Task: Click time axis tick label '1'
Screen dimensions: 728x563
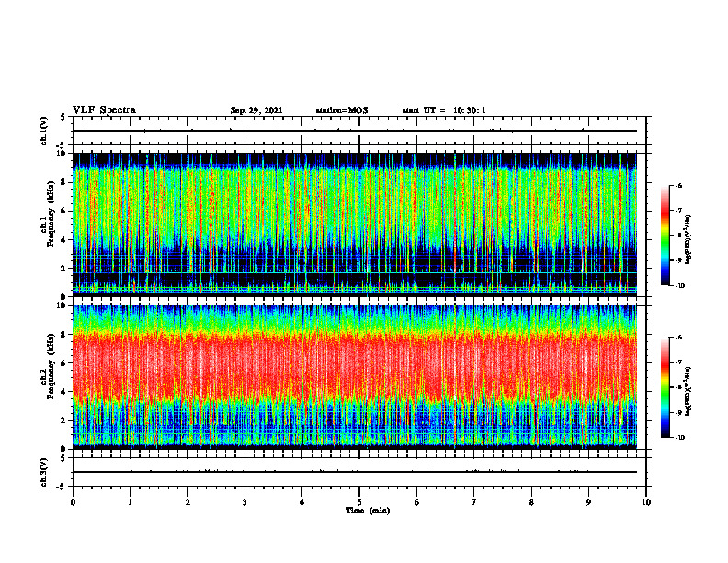Action: click(130, 502)
